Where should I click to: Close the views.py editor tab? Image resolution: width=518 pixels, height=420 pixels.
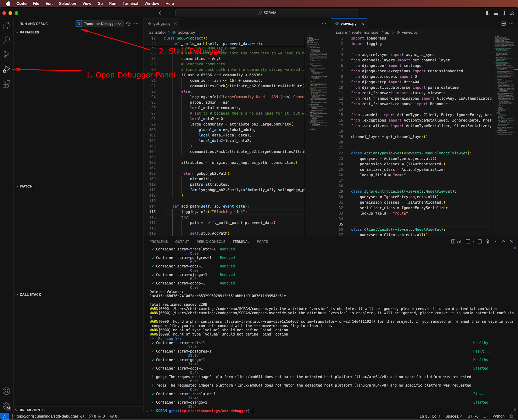363,24
